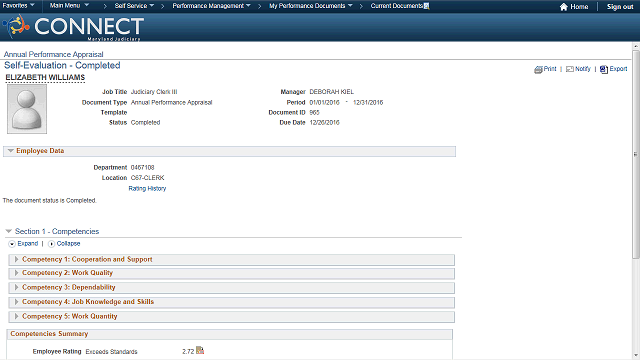Click the vertical scrollbar thumb

(636, 154)
